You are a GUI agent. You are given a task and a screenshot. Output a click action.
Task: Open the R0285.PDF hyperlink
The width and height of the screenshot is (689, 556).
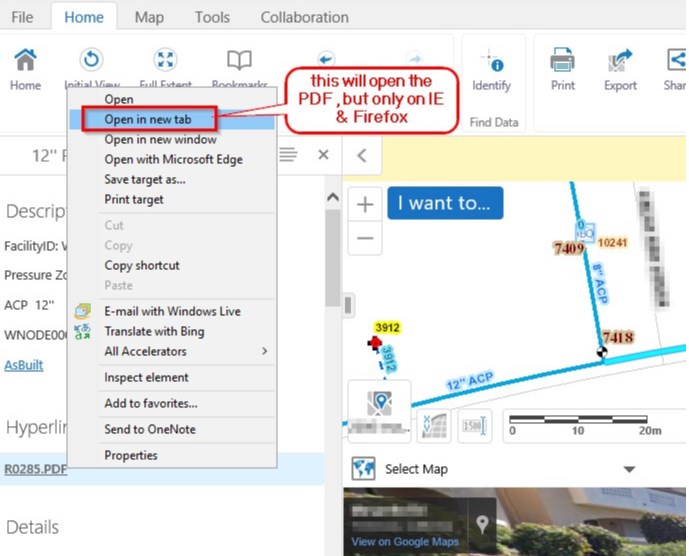point(36,469)
